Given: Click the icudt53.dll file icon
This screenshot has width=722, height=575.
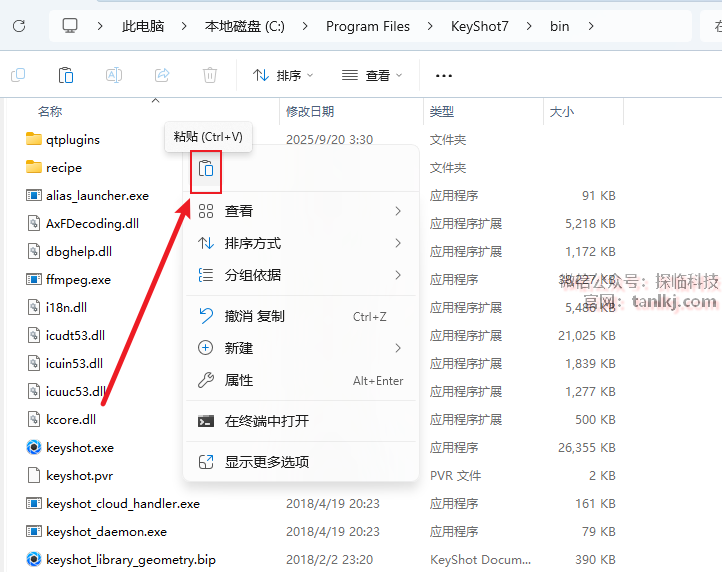Looking at the screenshot, I should tap(34, 336).
